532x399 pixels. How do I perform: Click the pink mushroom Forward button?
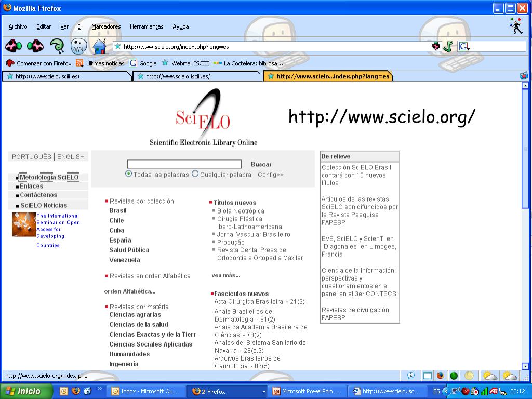click(x=35, y=46)
